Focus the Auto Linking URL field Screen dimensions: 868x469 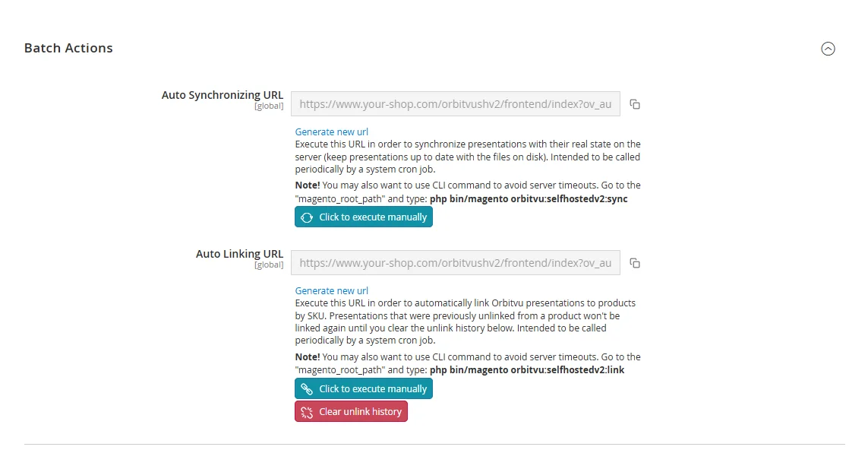pyautogui.click(x=456, y=263)
